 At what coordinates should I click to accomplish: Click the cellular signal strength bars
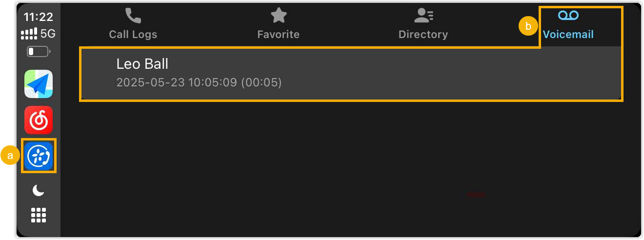tap(29, 34)
